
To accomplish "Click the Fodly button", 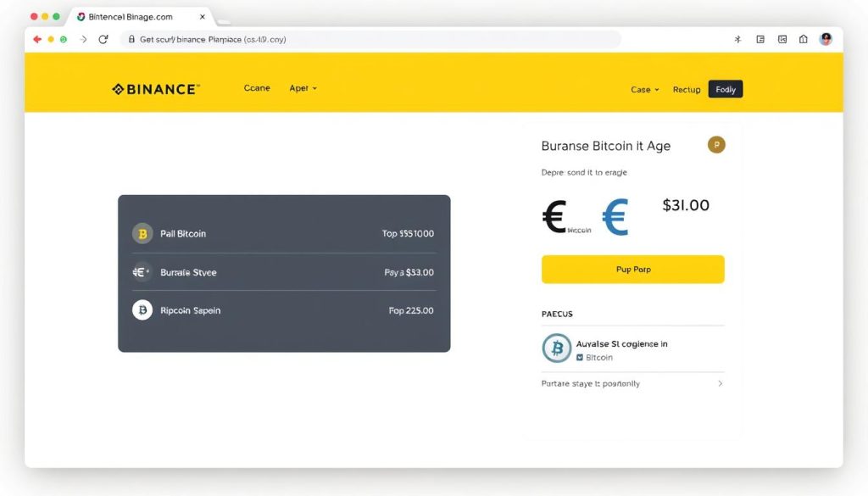I will click(726, 89).
